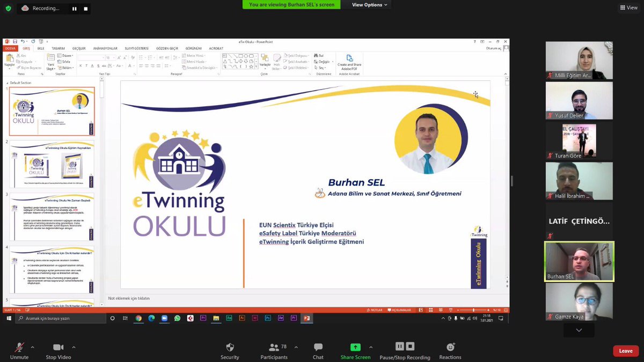The image size is (644, 362).
Task: Switch to the EKLE ribbon tab
Action: (41, 48)
